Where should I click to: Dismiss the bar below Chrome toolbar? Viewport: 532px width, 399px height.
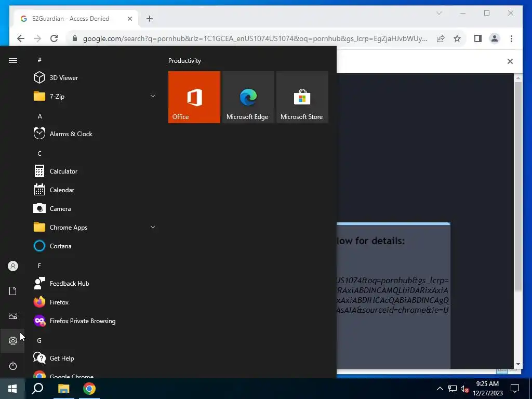click(510, 61)
